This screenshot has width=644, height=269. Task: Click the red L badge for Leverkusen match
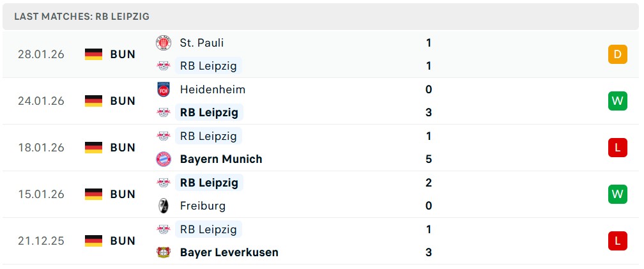[617, 241]
